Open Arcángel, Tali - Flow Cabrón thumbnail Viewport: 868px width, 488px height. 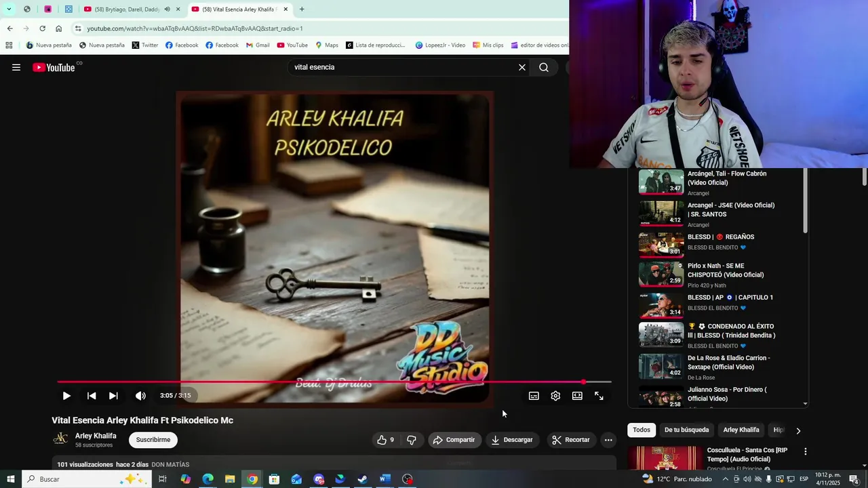(661, 182)
